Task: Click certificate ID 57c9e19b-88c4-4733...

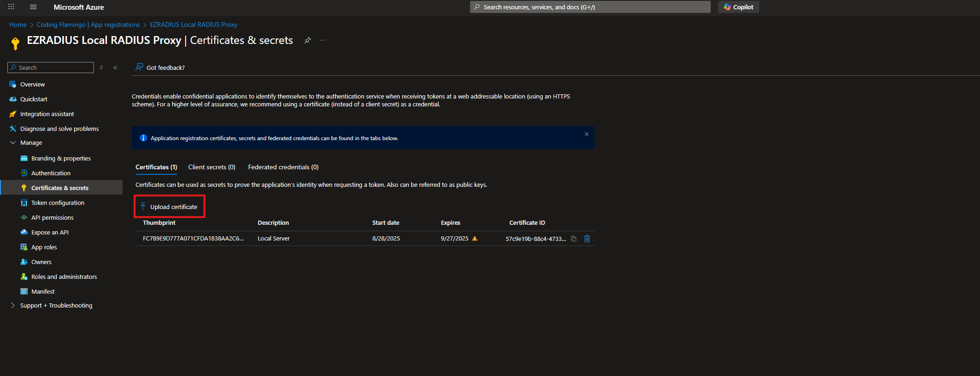Action: coord(536,239)
